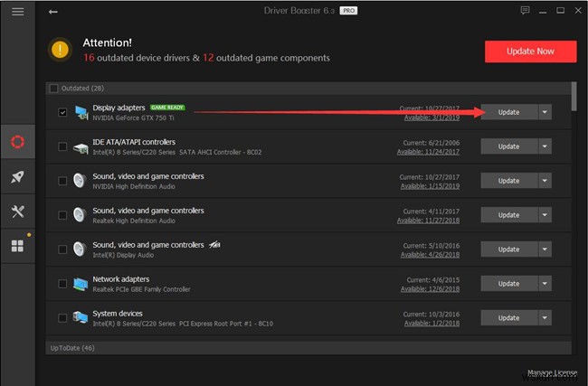Update the Realtek High Definition Audio driver
The height and width of the screenshot is (386, 588).
click(508, 215)
